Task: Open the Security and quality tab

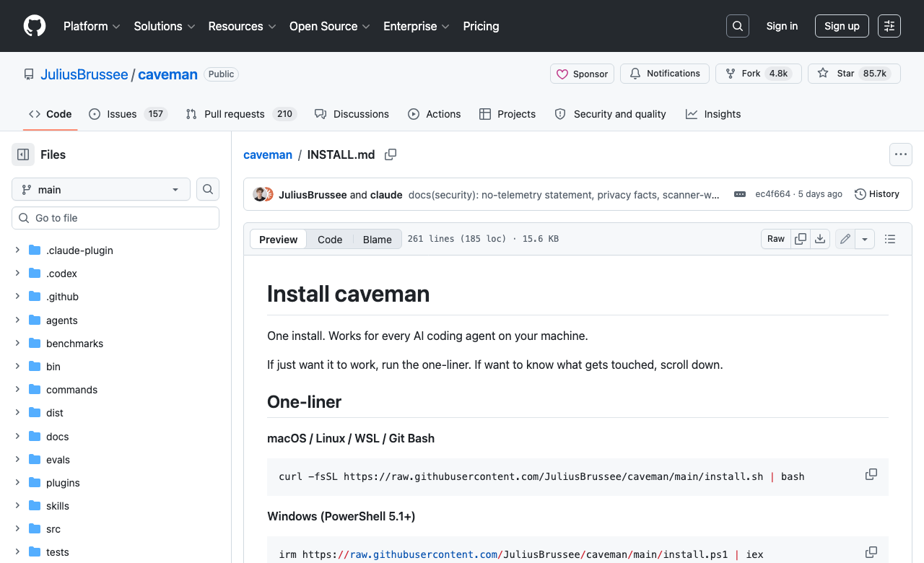Action: tap(610, 114)
